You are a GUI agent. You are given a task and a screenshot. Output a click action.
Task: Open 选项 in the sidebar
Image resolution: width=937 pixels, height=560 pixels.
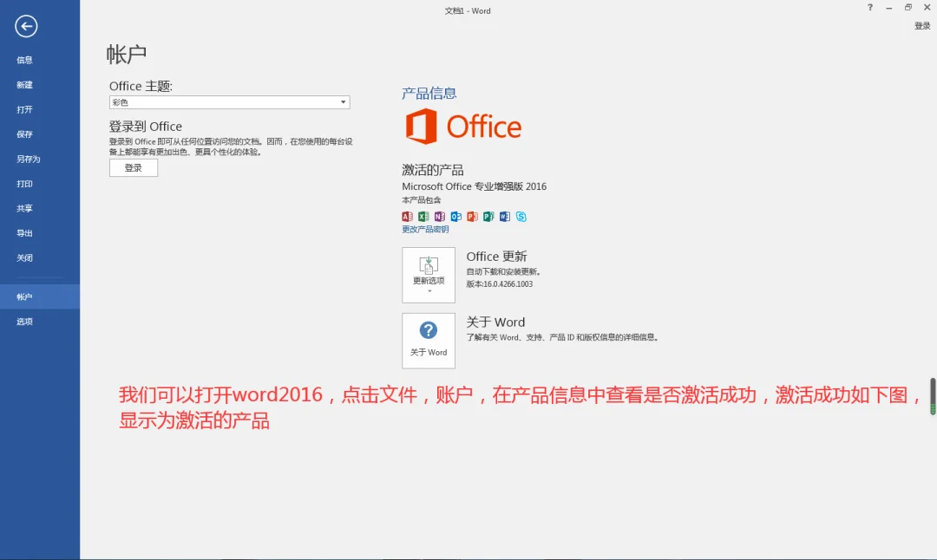point(24,322)
